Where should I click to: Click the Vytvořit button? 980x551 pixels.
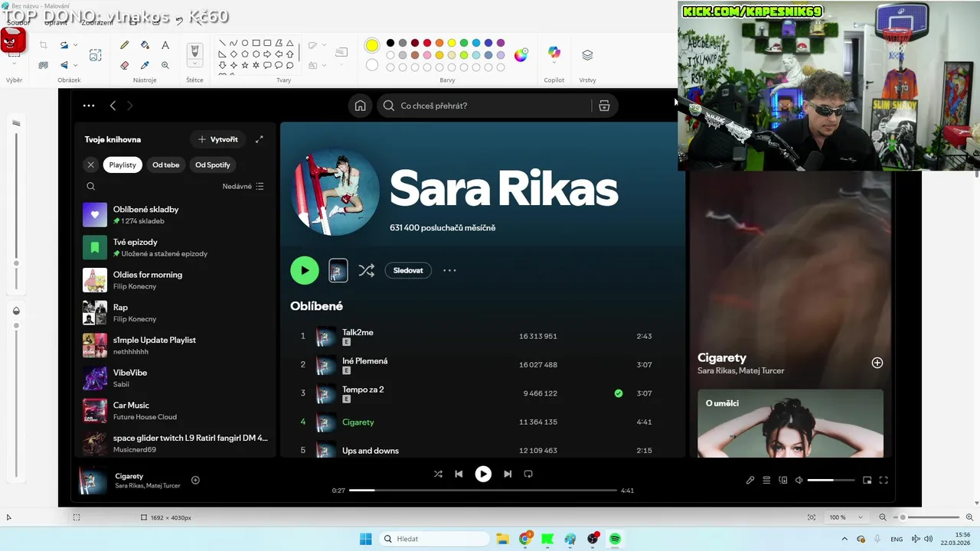218,139
